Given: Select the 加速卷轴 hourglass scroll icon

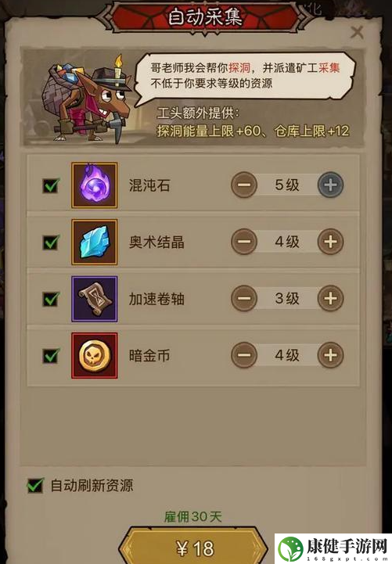Looking at the screenshot, I should click(x=95, y=299).
